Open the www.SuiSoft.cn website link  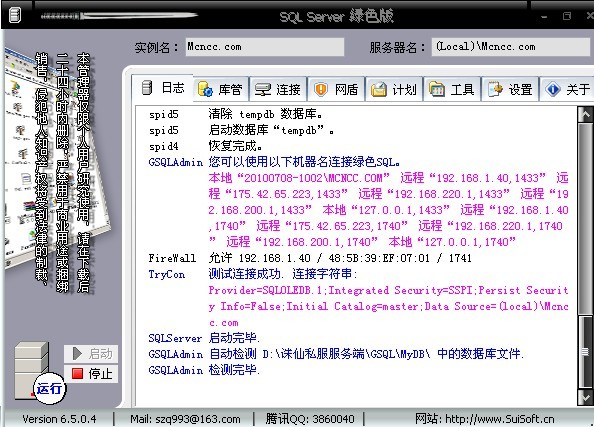pyautogui.click(x=500, y=419)
